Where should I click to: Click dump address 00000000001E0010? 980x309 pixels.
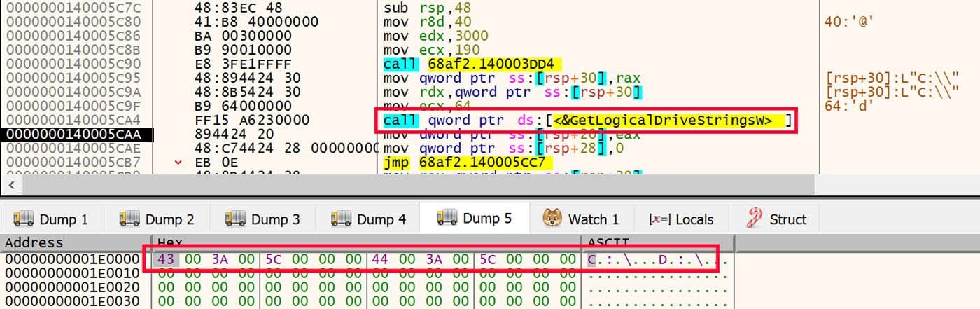[73, 273]
